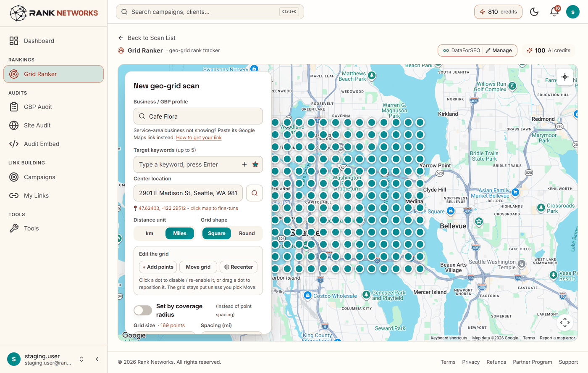Focus the search campaigns field
The image size is (588, 373).
coord(210,12)
